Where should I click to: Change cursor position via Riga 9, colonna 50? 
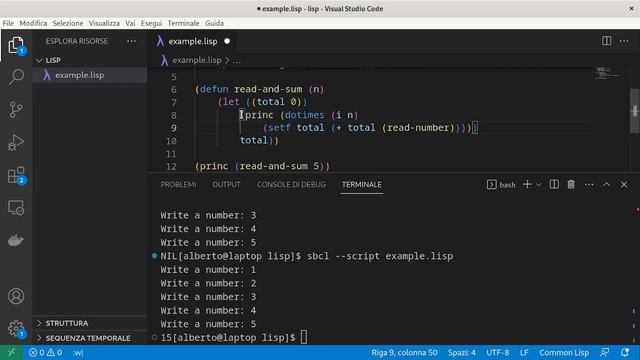pyautogui.click(x=404, y=353)
